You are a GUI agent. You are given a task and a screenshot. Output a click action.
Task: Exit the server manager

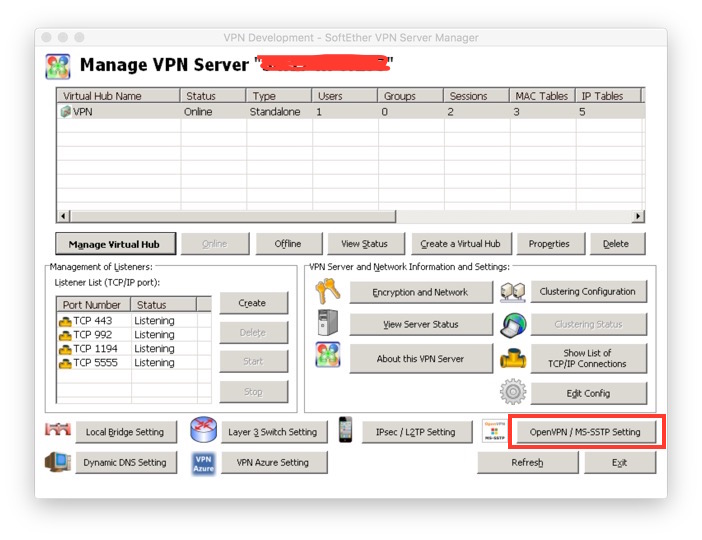coord(620,462)
